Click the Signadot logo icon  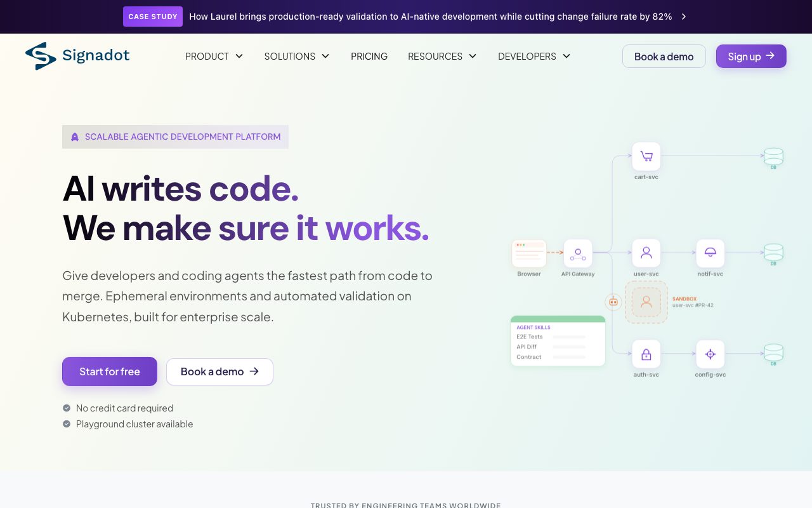click(x=41, y=56)
